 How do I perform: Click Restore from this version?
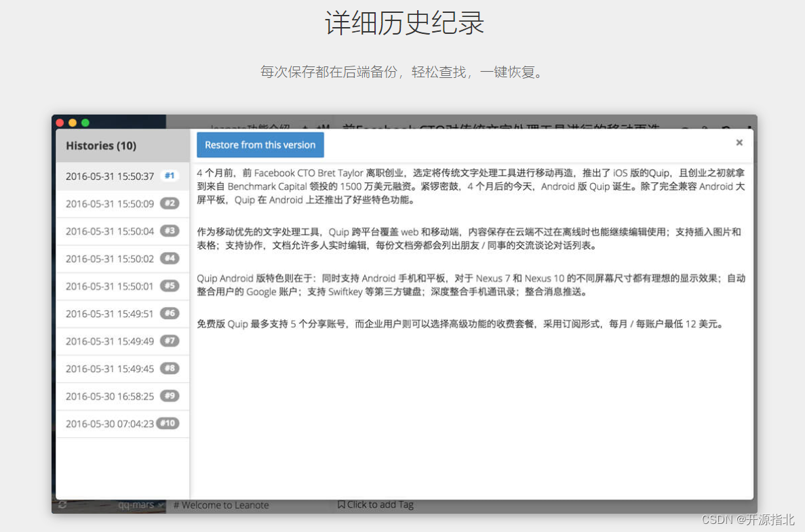[260, 144]
